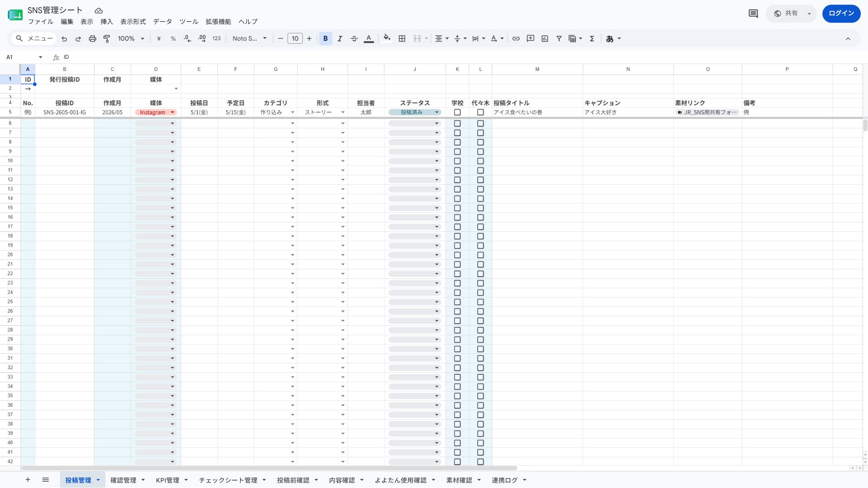Check the 学校 checkbox in row 6
This screenshot has width=868, height=488.
458,123
